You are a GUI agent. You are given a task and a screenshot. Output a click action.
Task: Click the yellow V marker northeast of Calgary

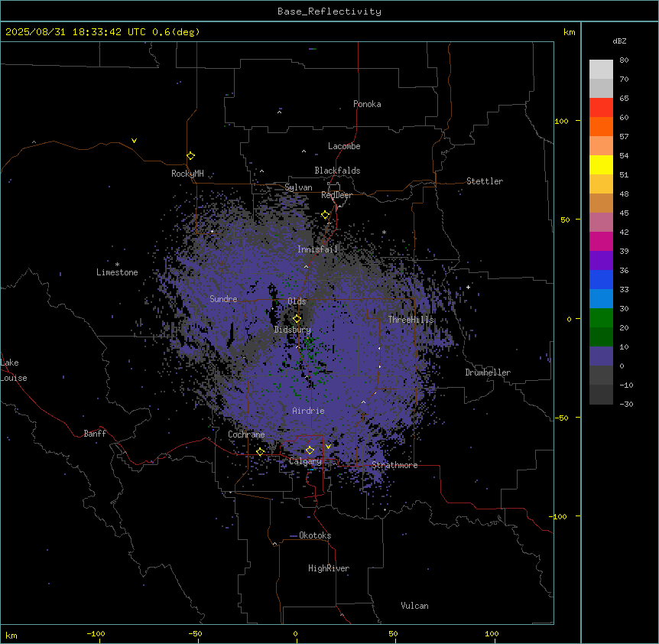coord(328,447)
